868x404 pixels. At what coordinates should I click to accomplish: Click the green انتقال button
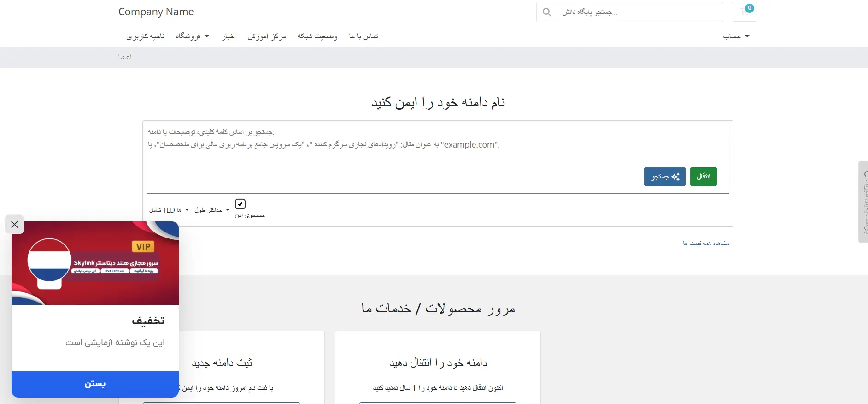[703, 177]
